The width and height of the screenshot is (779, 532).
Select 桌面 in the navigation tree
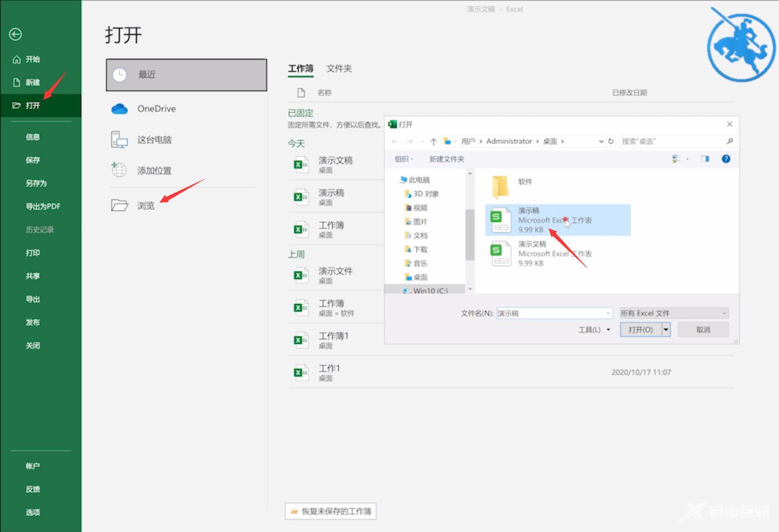[416, 277]
